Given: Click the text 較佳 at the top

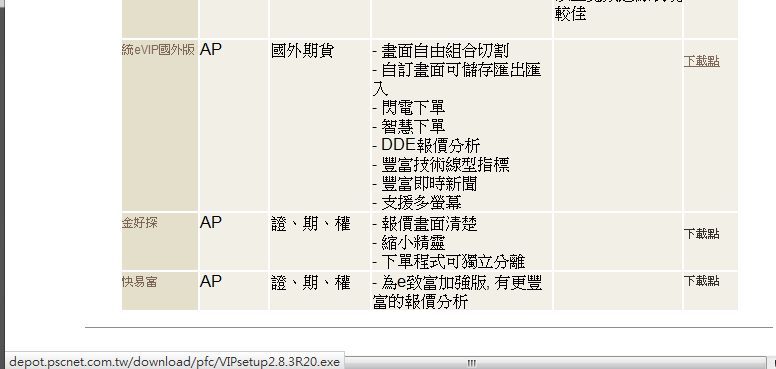Looking at the screenshot, I should [571, 14].
